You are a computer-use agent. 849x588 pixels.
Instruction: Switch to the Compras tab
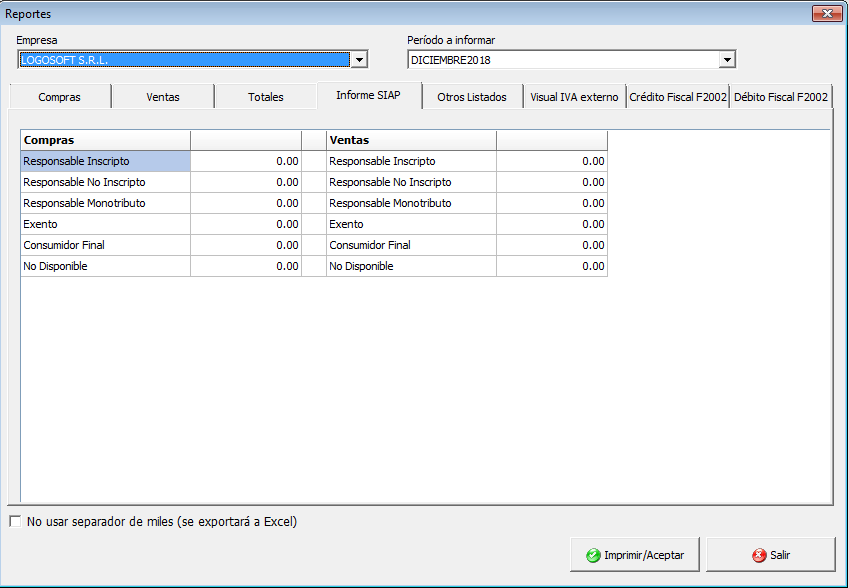click(x=59, y=97)
